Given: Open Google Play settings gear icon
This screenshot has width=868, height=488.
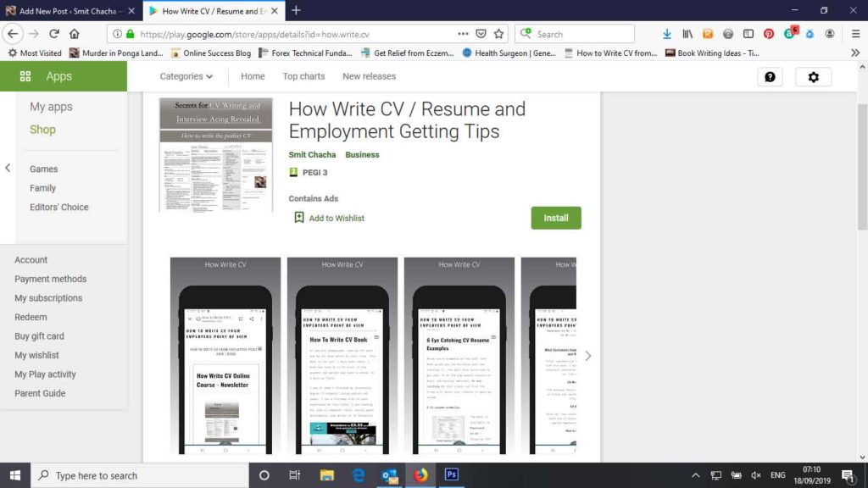Looking at the screenshot, I should click(813, 77).
